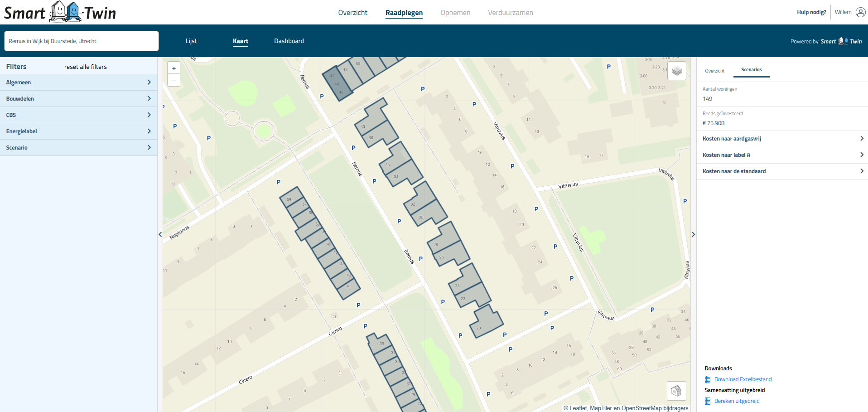Screen dimensions: 868x412
Task: Click the Hulp nodig? link
Action: (811, 12)
